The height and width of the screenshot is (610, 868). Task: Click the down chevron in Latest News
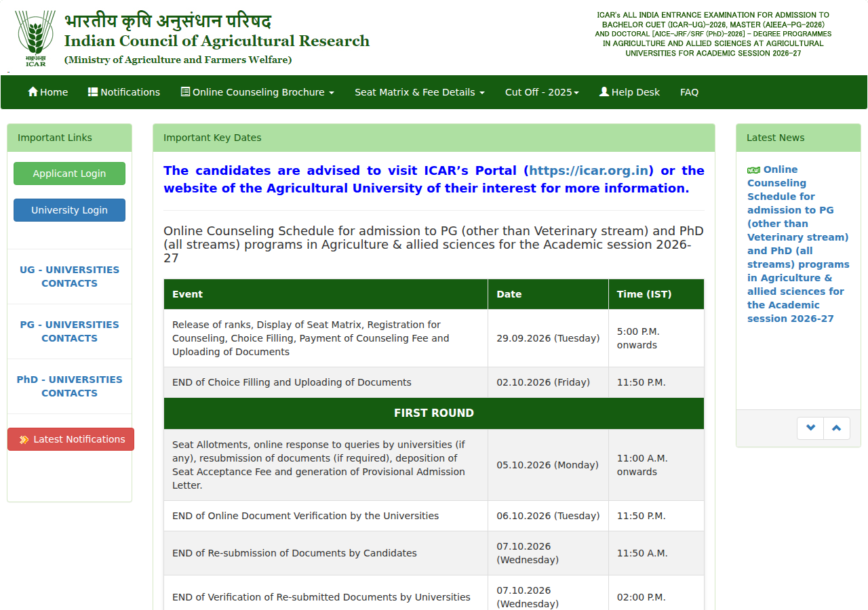810,428
